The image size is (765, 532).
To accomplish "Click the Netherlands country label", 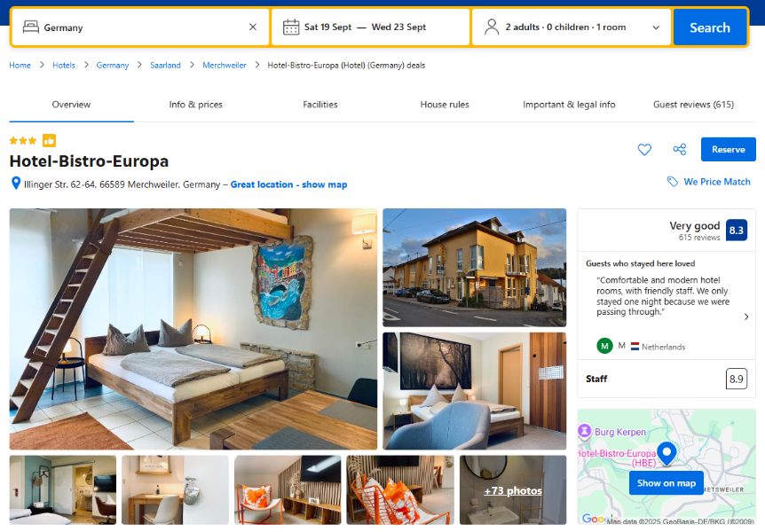I will 664,347.
